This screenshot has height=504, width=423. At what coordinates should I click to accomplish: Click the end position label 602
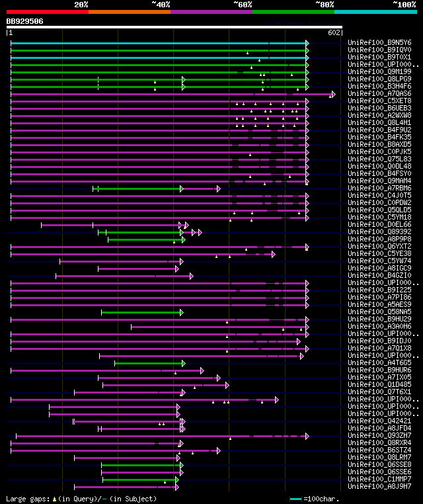(x=334, y=32)
